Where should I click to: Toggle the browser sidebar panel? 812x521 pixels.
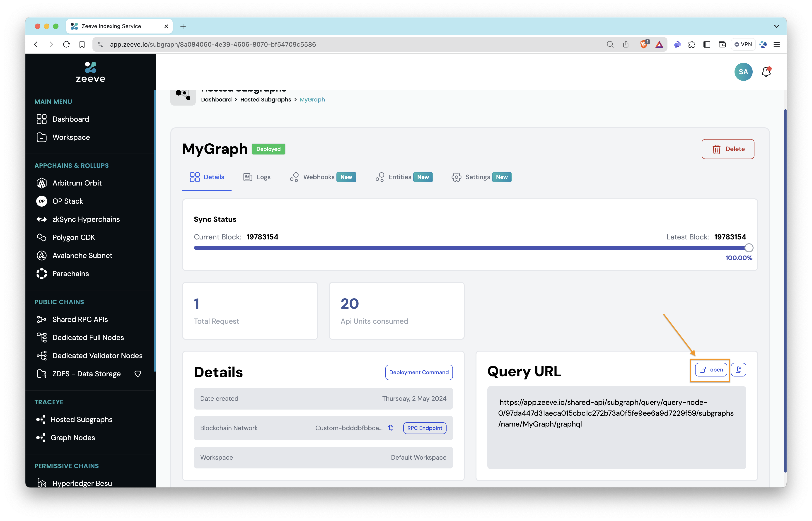coord(707,44)
